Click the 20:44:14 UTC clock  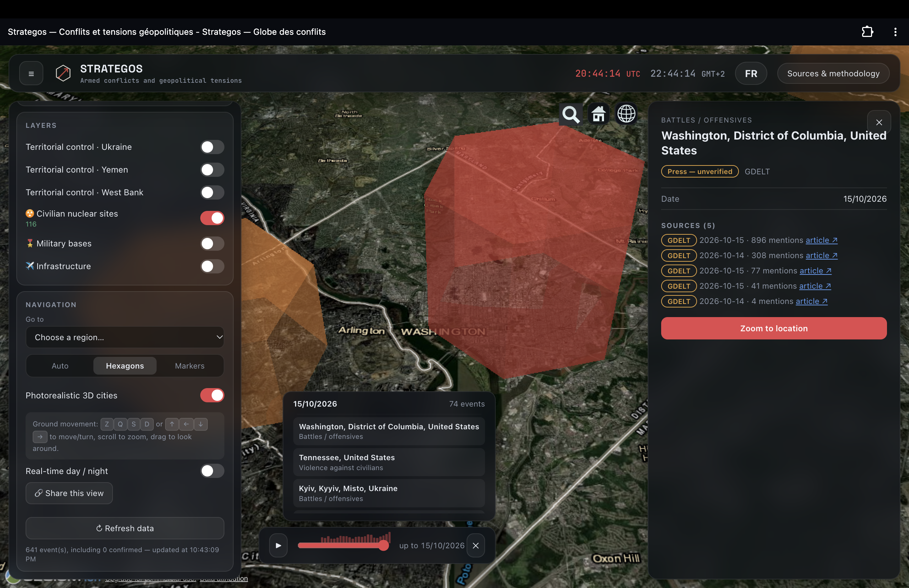click(608, 74)
